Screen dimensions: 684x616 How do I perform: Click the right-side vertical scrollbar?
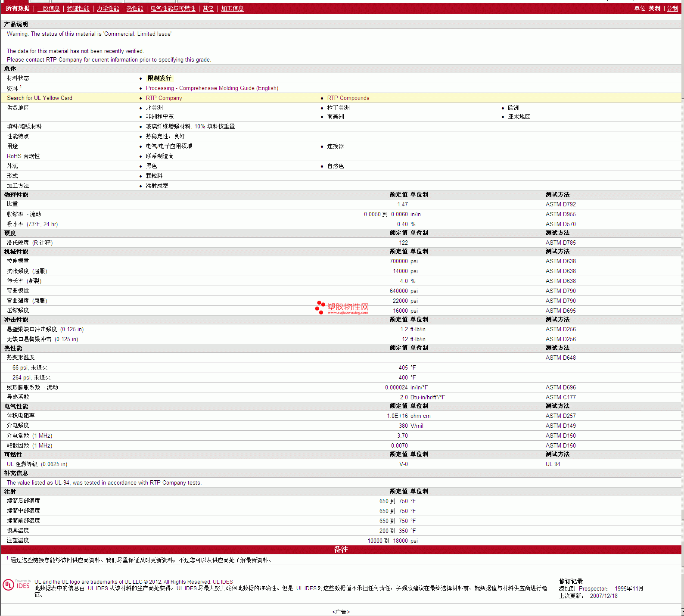682,302
